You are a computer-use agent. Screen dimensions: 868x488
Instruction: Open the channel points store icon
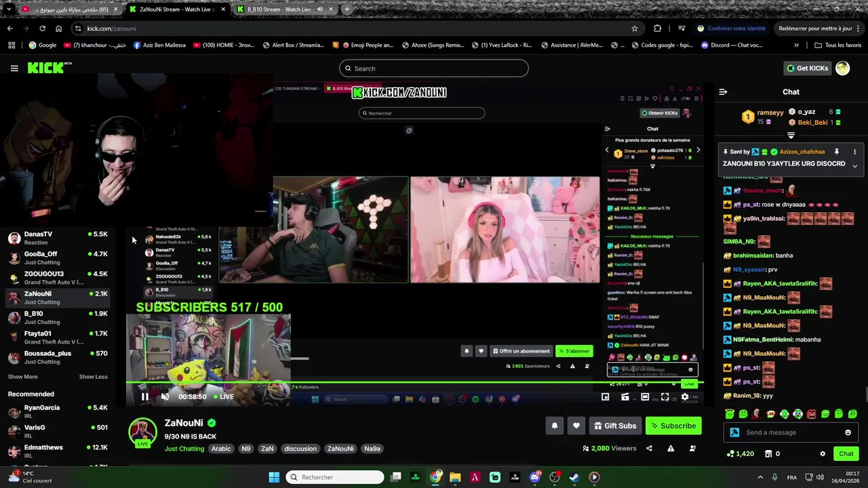768,453
